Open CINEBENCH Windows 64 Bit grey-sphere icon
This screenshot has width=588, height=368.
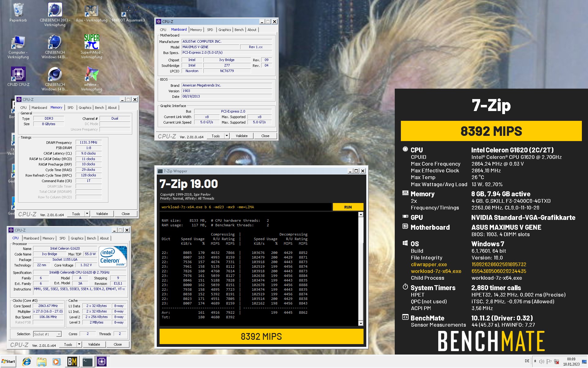pos(55,79)
